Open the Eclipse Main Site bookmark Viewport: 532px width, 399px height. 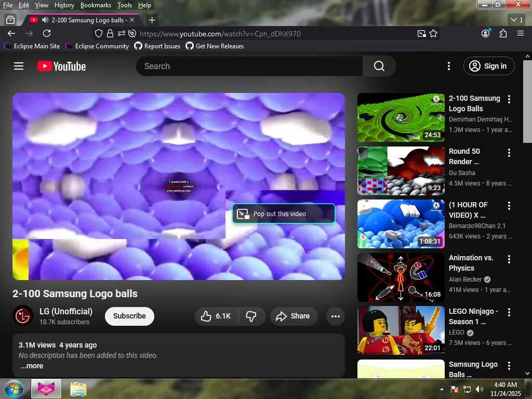33,46
